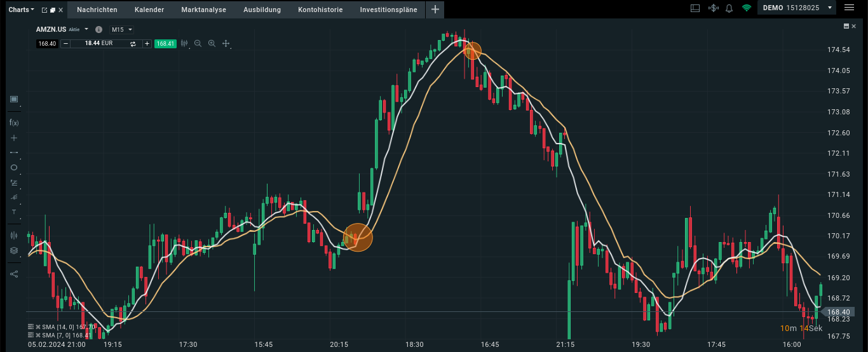This screenshot has width=868, height=352.
Task: Click the green 168.41 buy price button
Action: (x=165, y=43)
